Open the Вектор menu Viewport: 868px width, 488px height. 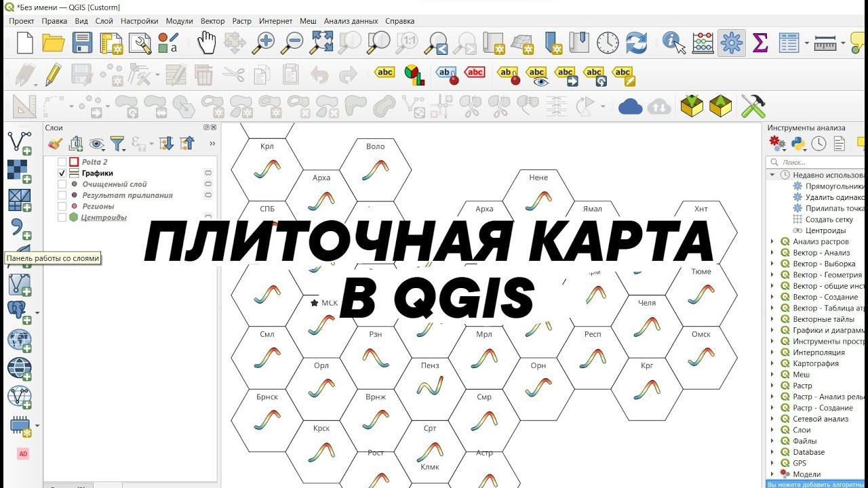point(213,21)
